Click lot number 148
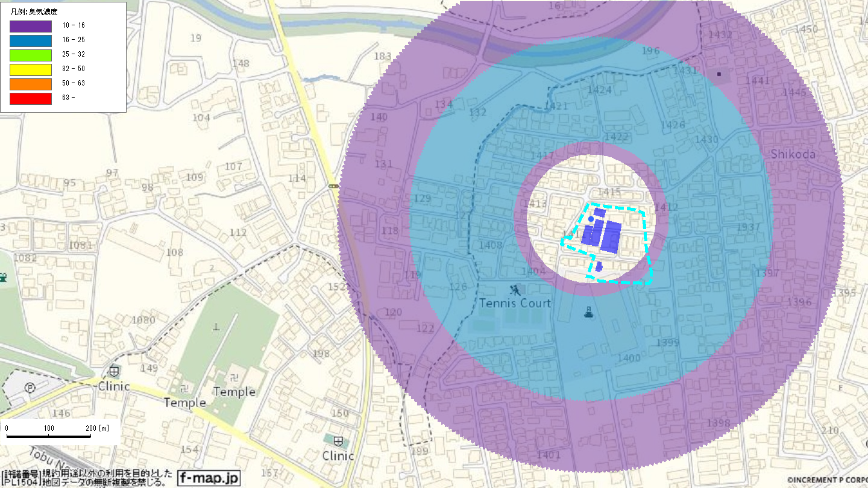The image size is (868, 488). (x=241, y=64)
